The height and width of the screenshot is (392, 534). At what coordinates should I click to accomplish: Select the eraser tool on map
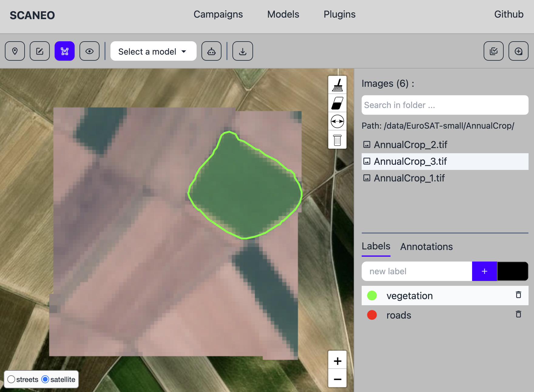pos(337,103)
